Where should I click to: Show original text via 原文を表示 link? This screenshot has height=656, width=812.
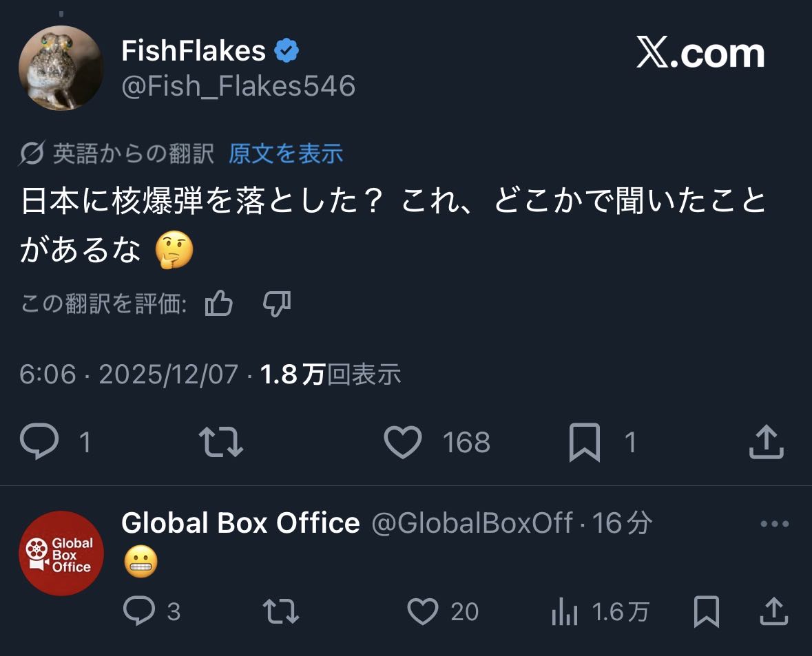(286, 154)
